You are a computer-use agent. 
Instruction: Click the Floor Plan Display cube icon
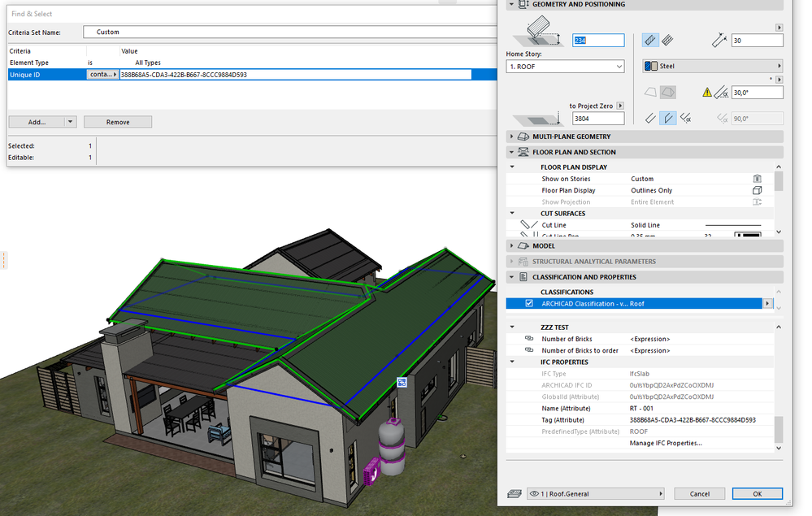(x=757, y=190)
